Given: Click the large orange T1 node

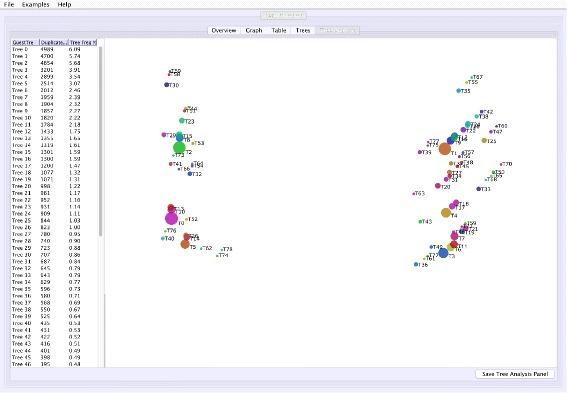Looking at the screenshot, I should coord(445,149).
